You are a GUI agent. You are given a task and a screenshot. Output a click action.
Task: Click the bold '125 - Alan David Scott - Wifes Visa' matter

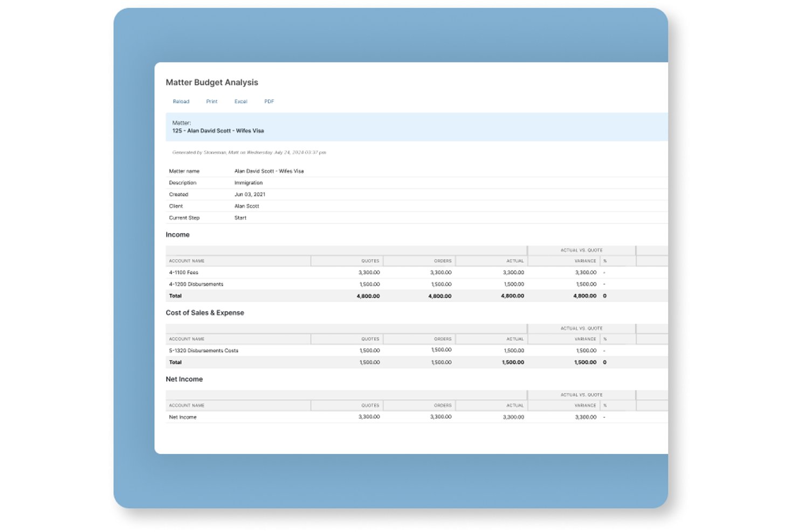tap(218, 131)
